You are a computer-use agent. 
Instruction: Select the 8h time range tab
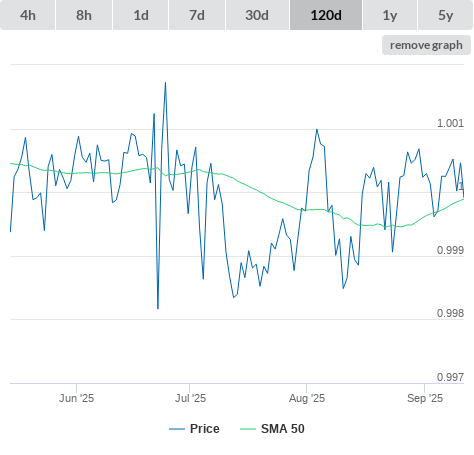[84, 15]
